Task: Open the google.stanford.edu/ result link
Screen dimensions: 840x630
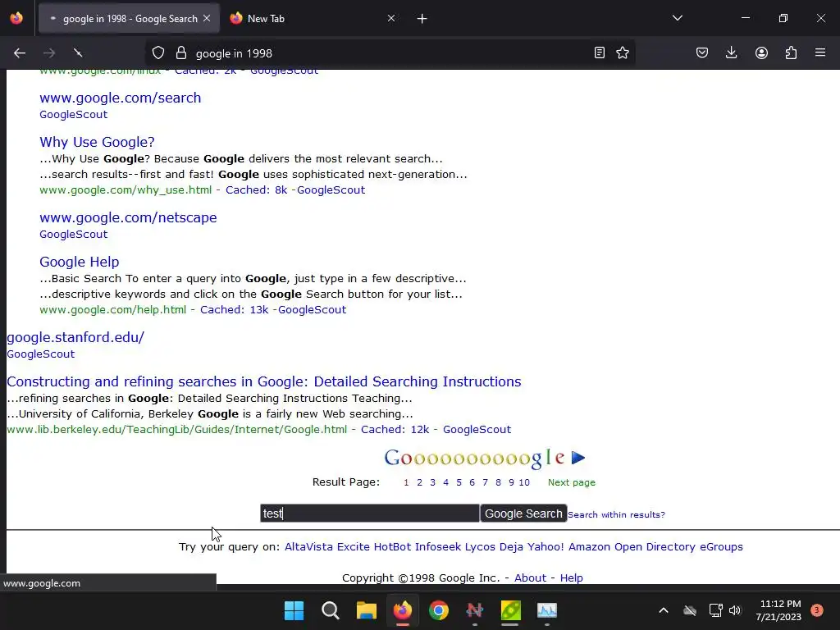Action: [x=75, y=337]
